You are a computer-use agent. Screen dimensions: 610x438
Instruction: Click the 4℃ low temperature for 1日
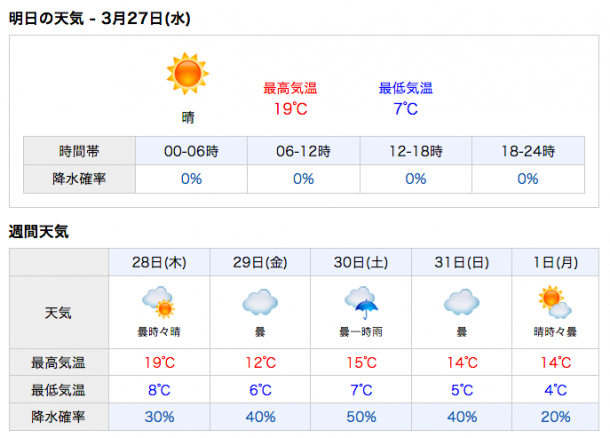tap(556, 390)
